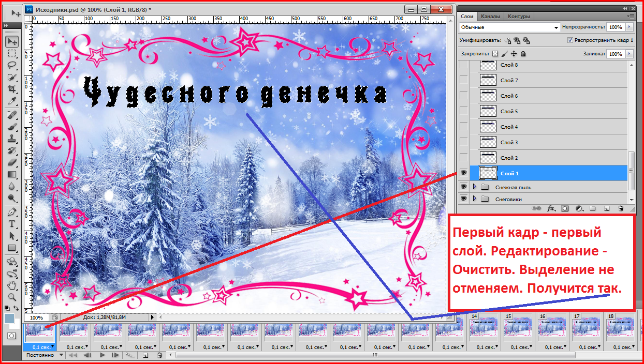Click the Quick Mask mode icon
The height and width of the screenshot is (364, 644).
click(11, 336)
